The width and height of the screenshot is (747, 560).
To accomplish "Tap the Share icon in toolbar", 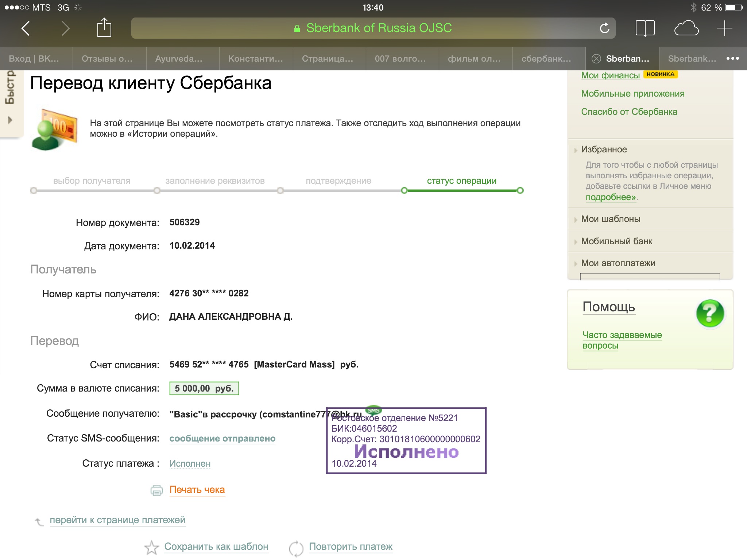I will pos(104,28).
